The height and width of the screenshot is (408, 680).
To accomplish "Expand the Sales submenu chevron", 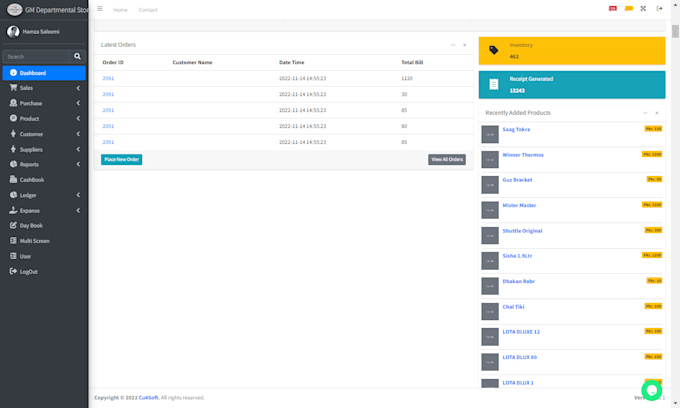I will pos(78,88).
